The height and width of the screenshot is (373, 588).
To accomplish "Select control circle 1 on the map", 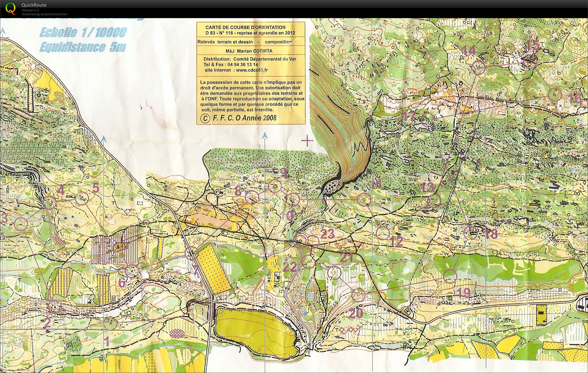I will click(110, 323).
